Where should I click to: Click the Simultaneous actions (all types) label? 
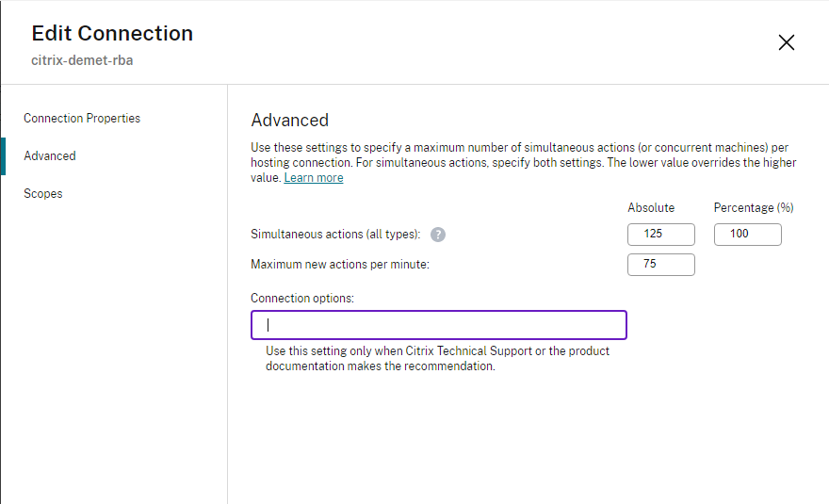[x=335, y=236]
